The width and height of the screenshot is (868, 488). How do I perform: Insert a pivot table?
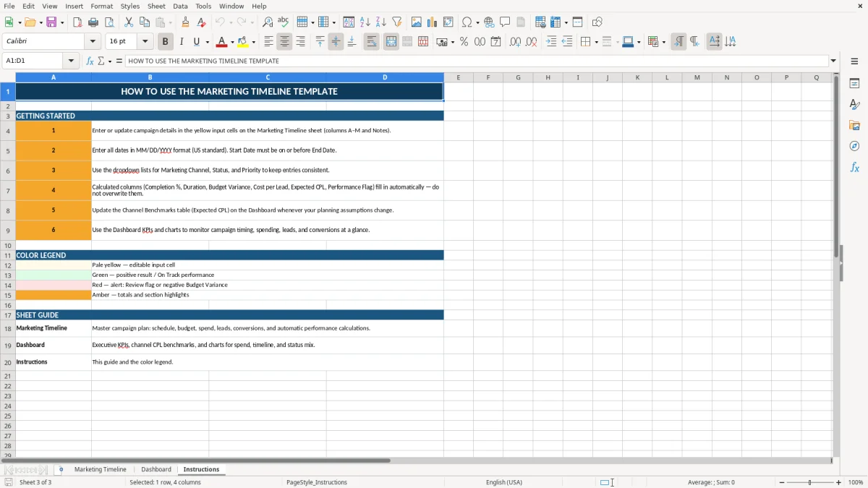pos(448,22)
